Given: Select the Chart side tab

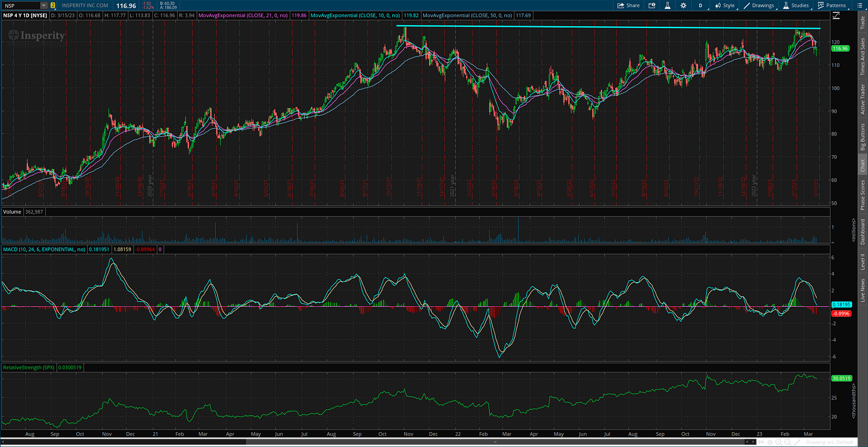Looking at the screenshot, I should tap(862, 165).
